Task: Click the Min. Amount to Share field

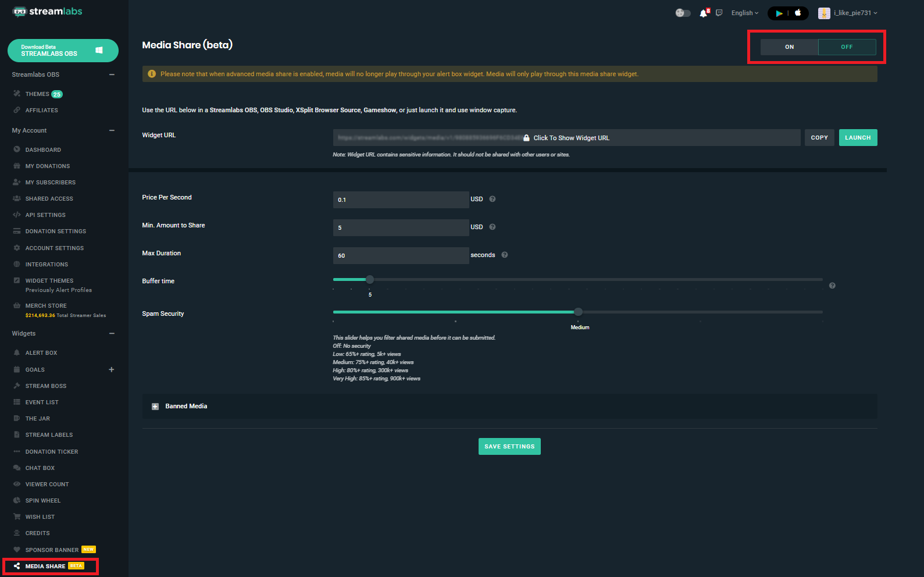Action: click(401, 227)
